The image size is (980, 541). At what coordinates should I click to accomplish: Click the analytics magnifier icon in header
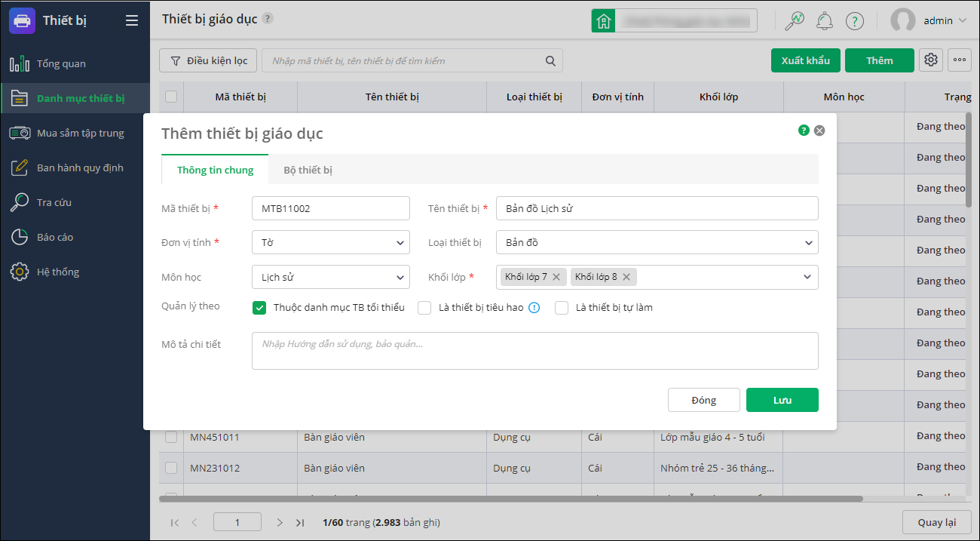795,21
